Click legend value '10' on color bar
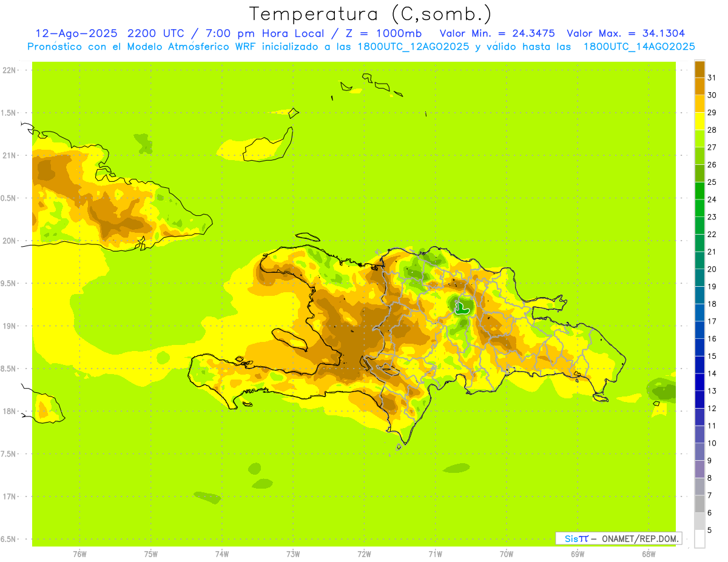The width and height of the screenshot is (728, 562). click(x=712, y=443)
